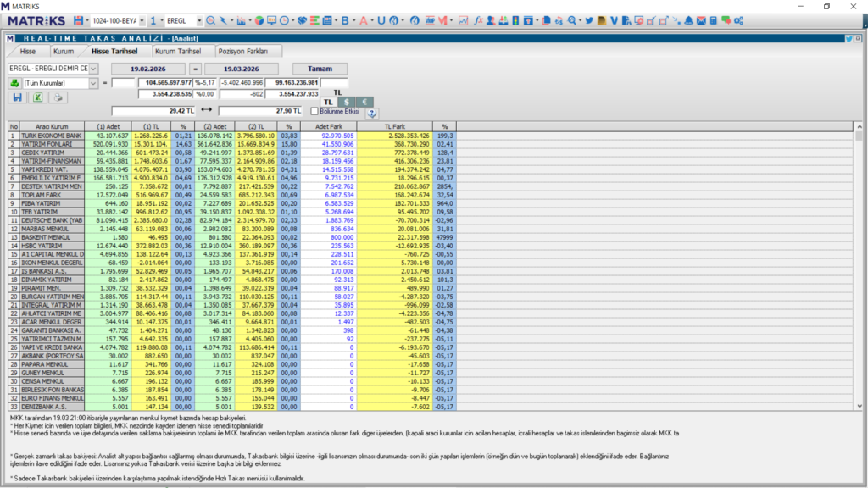Expand the arrow next to the red M icon

coord(452,20)
